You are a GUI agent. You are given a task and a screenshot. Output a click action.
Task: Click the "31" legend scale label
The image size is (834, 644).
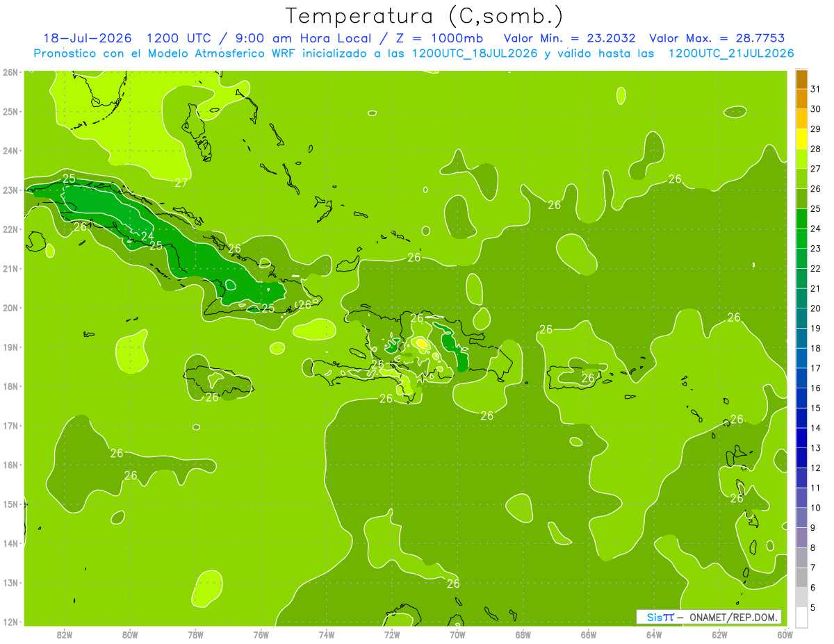tap(815, 89)
